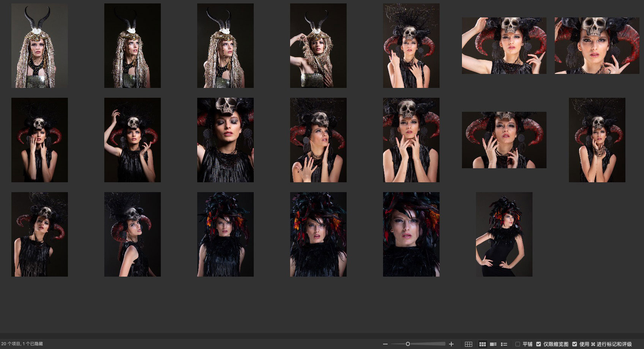Click the minus icon to shrink thumbnails
Image resolution: width=644 pixels, height=349 pixels.
point(385,344)
